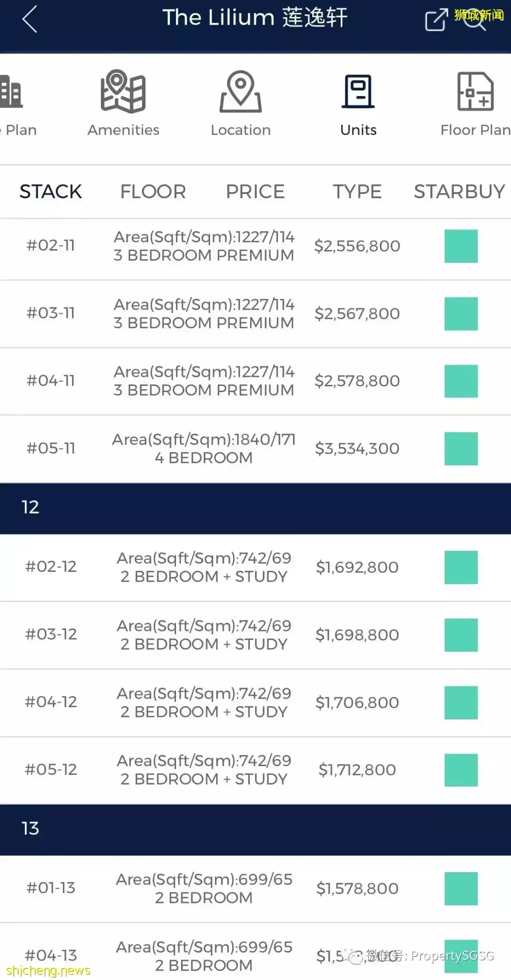Open unit #04-12 listing row
Viewport: 511px width, 980px height.
[x=203, y=702]
